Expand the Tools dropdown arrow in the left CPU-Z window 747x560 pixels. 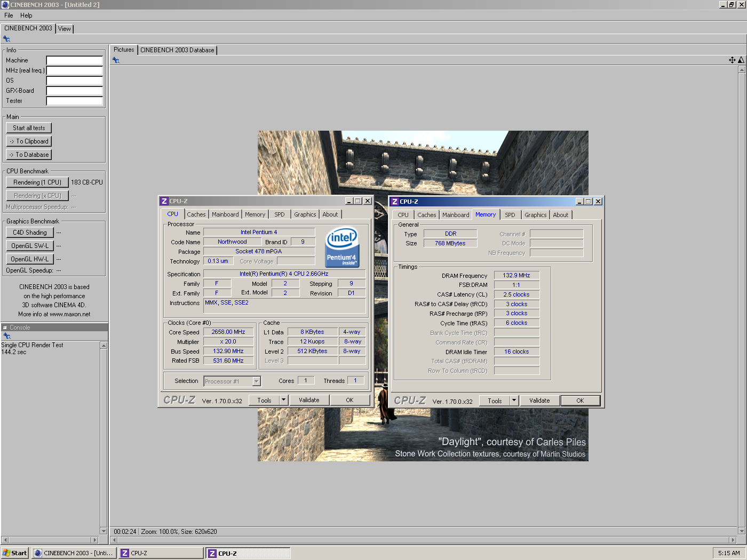[284, 400]
